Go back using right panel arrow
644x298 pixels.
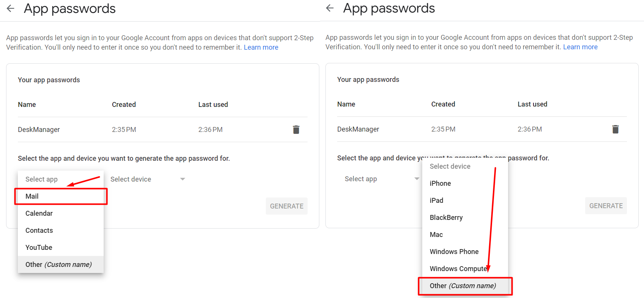[x=330, y=8]
